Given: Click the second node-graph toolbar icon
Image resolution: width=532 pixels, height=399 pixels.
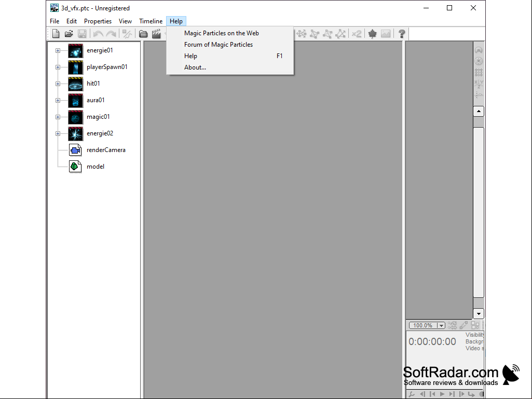Looking at the screenshot, I should pos(315,34).
